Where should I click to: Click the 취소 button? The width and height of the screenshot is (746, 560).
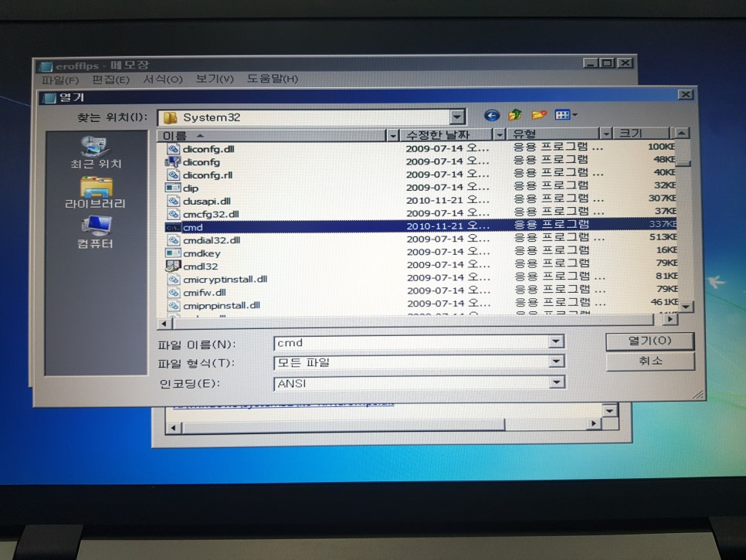(x=650, y=361)
